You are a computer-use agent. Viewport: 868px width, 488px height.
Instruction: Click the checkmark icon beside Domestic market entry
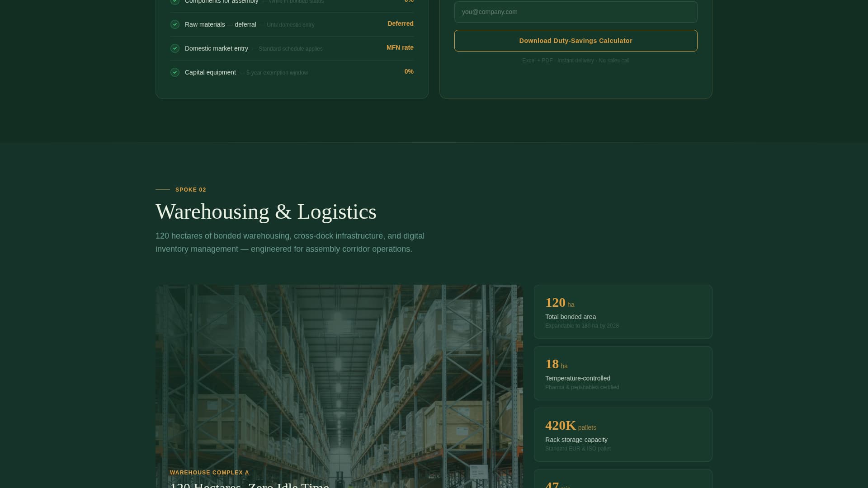(x=175, y=48)
